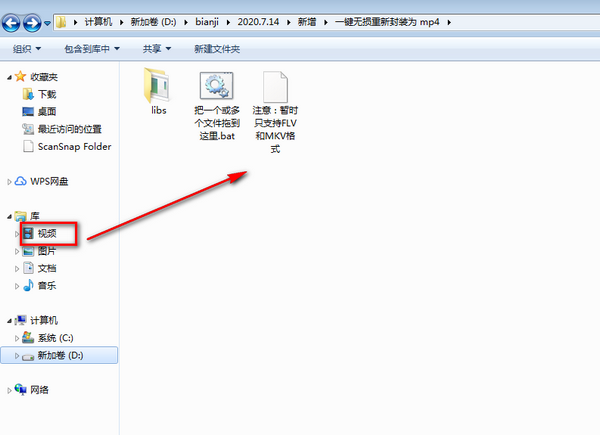Click the 下载 folder icon
Image resolution: width=600 pixels, height=435 pixels.
click(28, 94)
